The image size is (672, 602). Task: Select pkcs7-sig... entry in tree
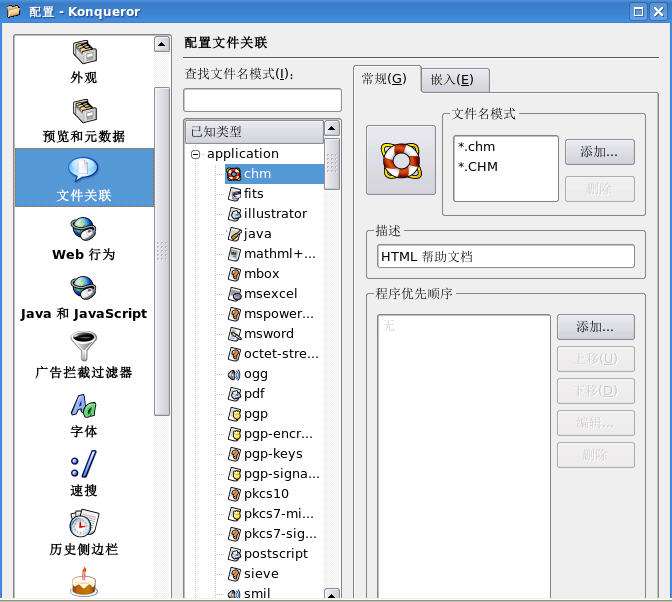(280, 534)
